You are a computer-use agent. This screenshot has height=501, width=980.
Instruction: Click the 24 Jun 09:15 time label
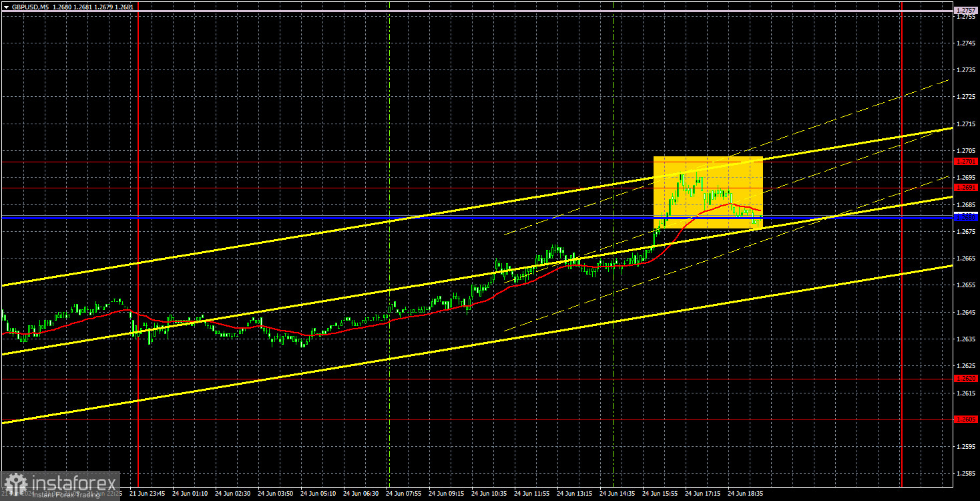click(x=448, y=494)
